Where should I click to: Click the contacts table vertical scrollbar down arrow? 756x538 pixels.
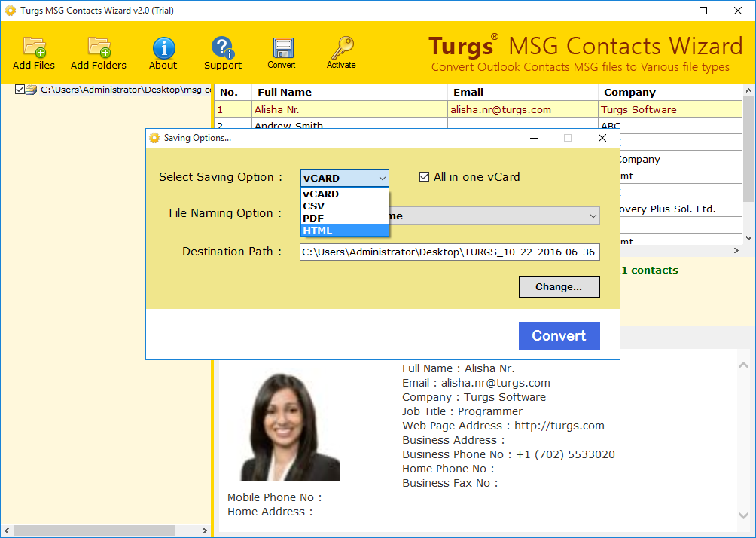tap(748, 237)
